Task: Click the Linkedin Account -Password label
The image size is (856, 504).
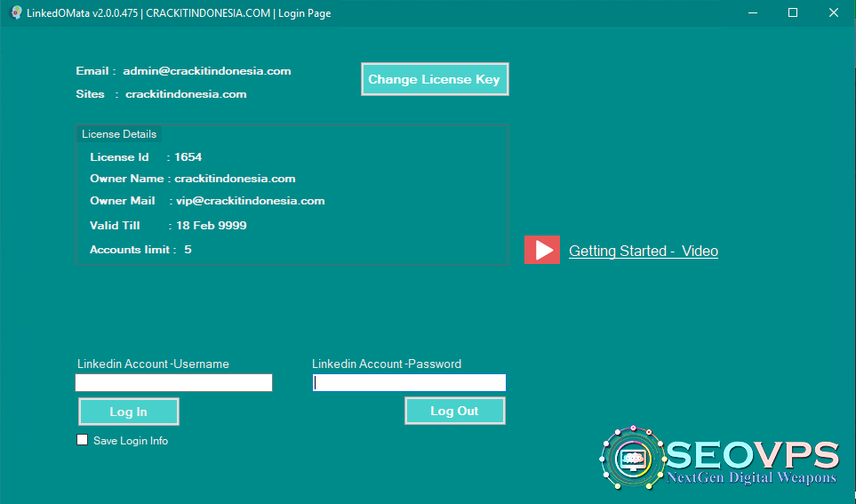Action: tap(387, 364)
